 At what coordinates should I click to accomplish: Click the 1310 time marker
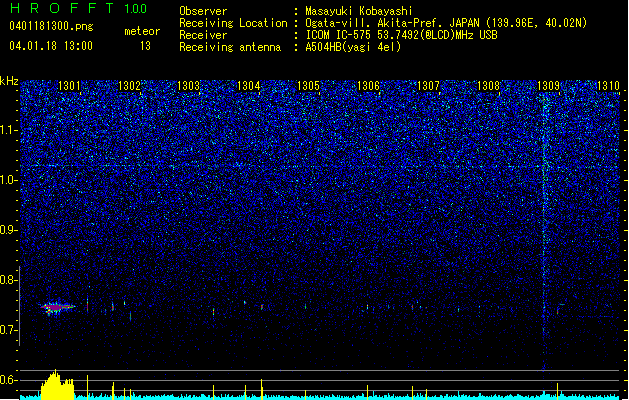coord(608,86)
